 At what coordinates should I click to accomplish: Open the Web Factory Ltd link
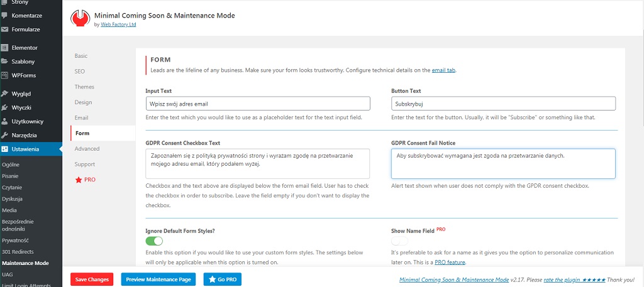[x=118, y=24]
